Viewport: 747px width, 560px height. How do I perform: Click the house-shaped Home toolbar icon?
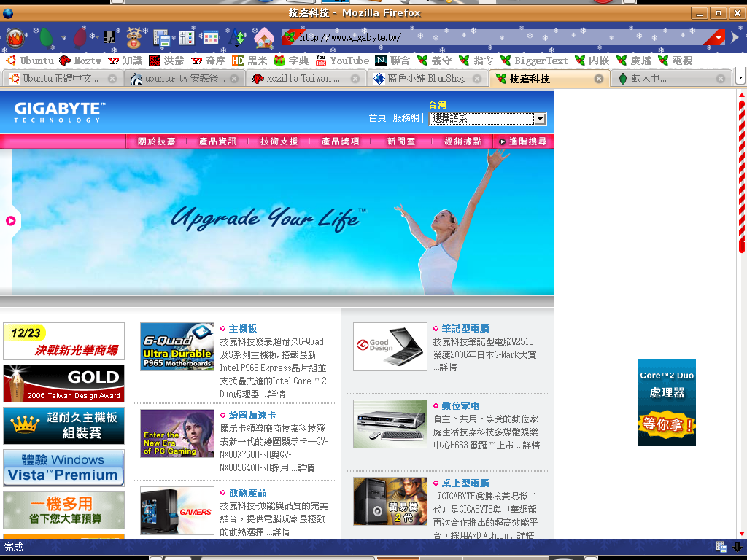(263, 36)
